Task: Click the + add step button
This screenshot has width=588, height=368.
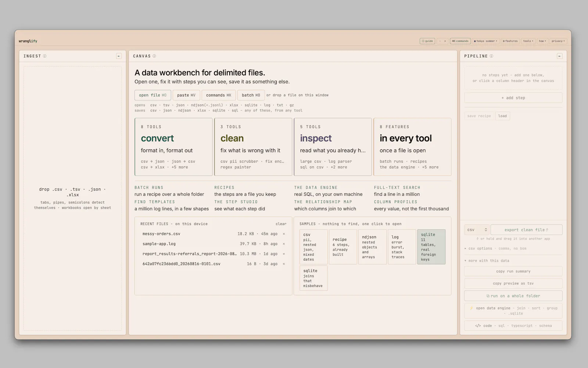Action: click(x=513, y=98)
